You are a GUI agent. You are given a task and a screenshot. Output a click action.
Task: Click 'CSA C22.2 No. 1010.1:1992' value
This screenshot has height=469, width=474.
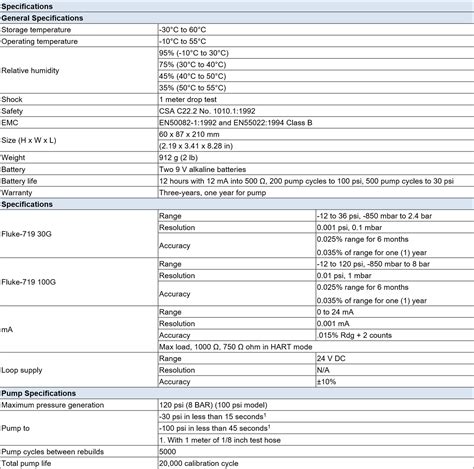pos(207,111)
